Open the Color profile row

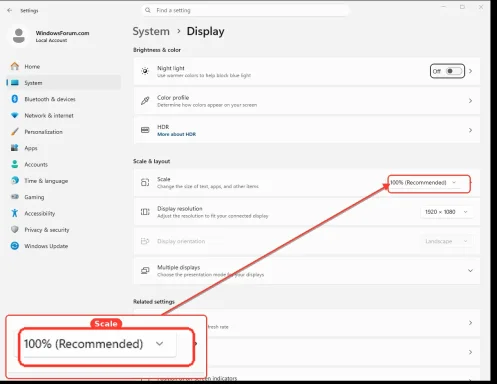point(307,101)
